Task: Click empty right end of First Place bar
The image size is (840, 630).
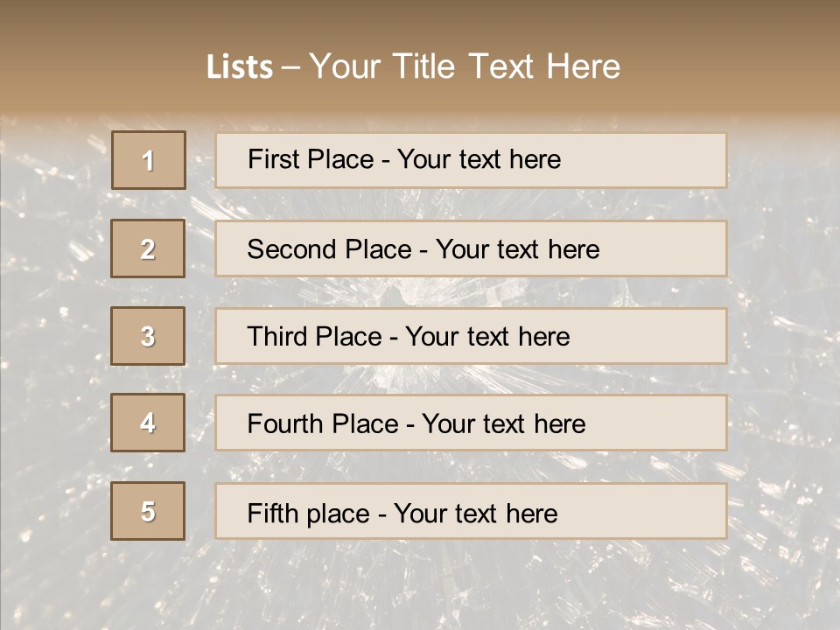Action: (656, 160)
